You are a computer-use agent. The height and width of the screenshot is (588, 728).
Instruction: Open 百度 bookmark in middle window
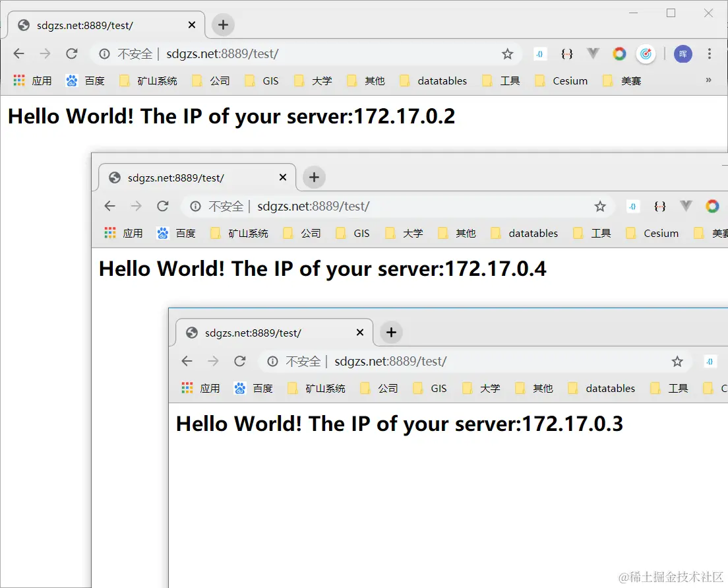(177, 233)
